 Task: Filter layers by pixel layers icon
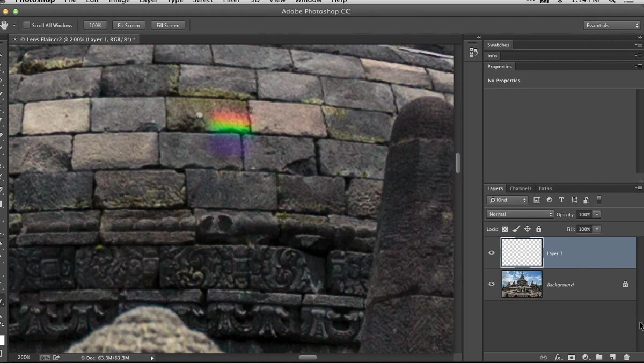coord(537,200)
